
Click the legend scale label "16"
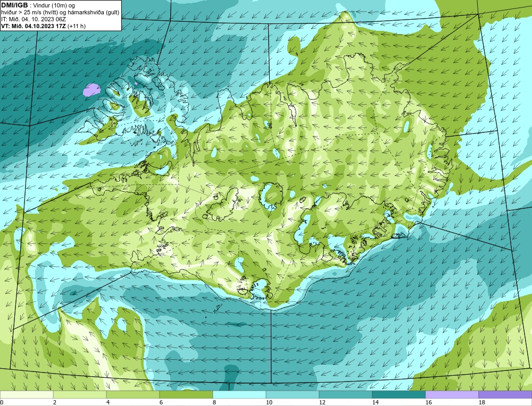pyautogui.click(x=428, y=402)
